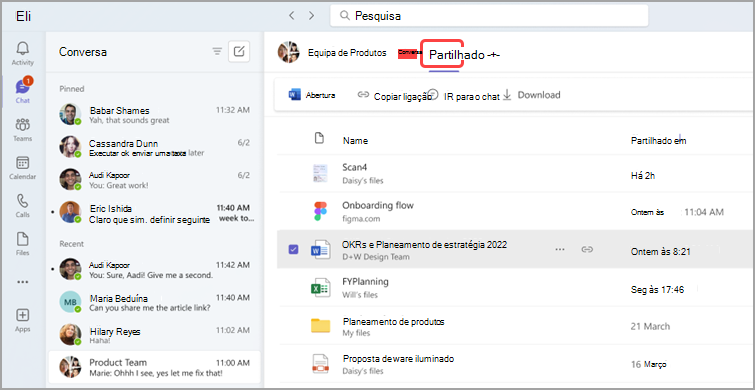Click the Pesquisa search box

(489, 16)
